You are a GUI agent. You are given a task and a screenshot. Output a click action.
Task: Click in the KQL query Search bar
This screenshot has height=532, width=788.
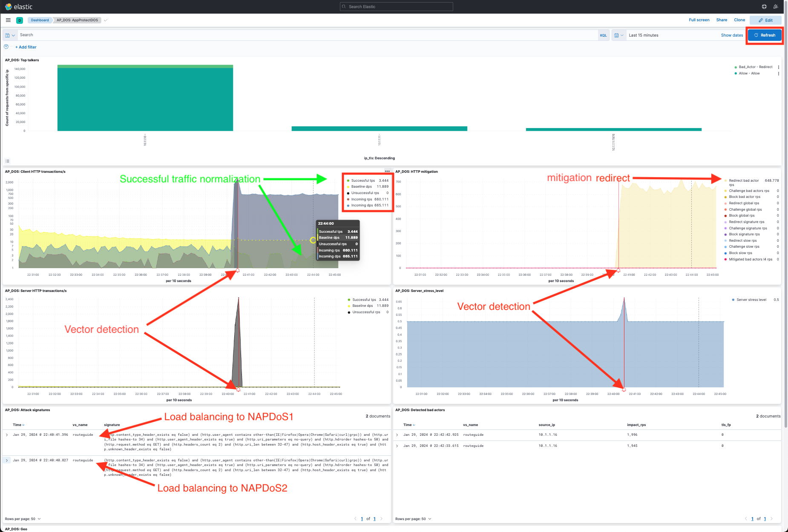point(307,35)
